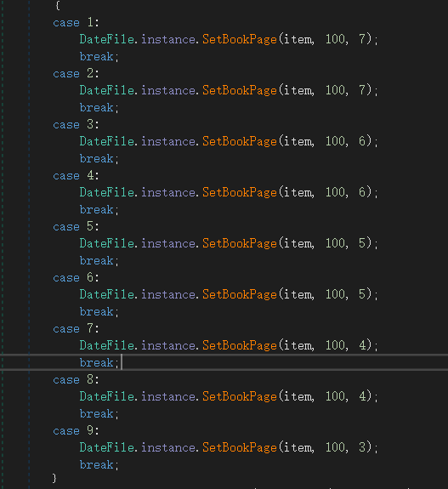Click SetBookPage in the case 2 block
448x489 pixels.
pos(240,91)
